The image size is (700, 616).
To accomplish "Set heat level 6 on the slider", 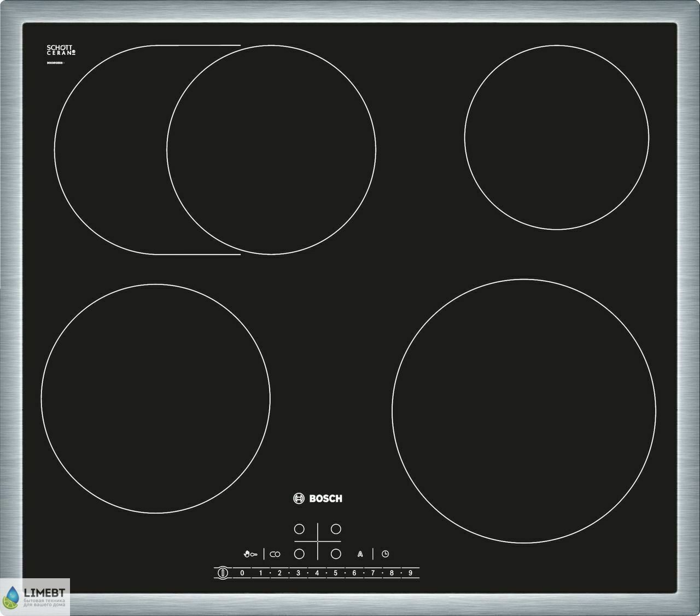I will [x=354, y=573].
